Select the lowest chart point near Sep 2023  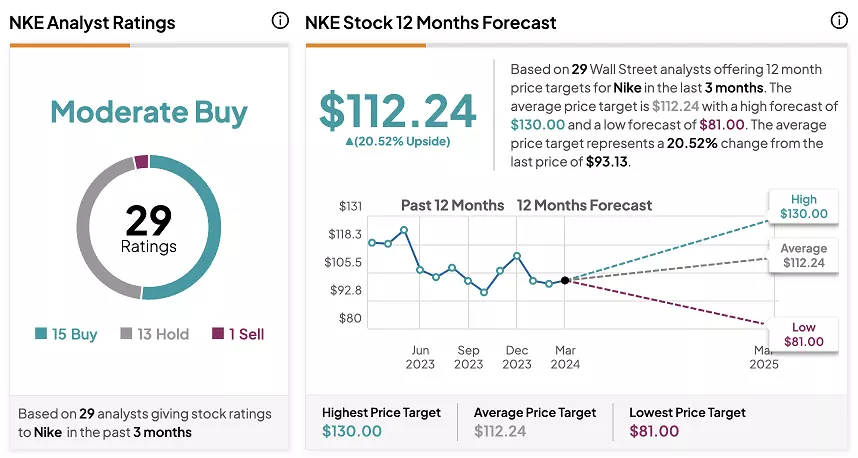pos(484,293)
